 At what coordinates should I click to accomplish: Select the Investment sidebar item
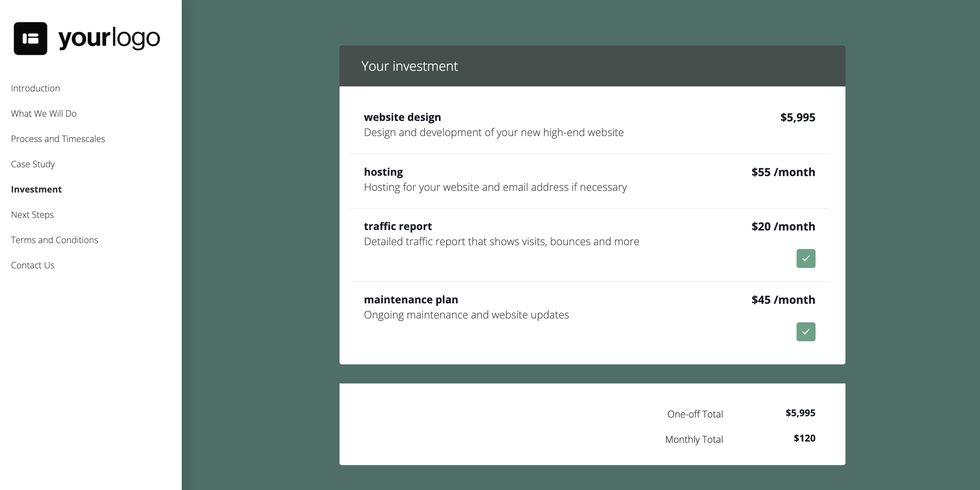pyautogui.click(x=36, y=190)
